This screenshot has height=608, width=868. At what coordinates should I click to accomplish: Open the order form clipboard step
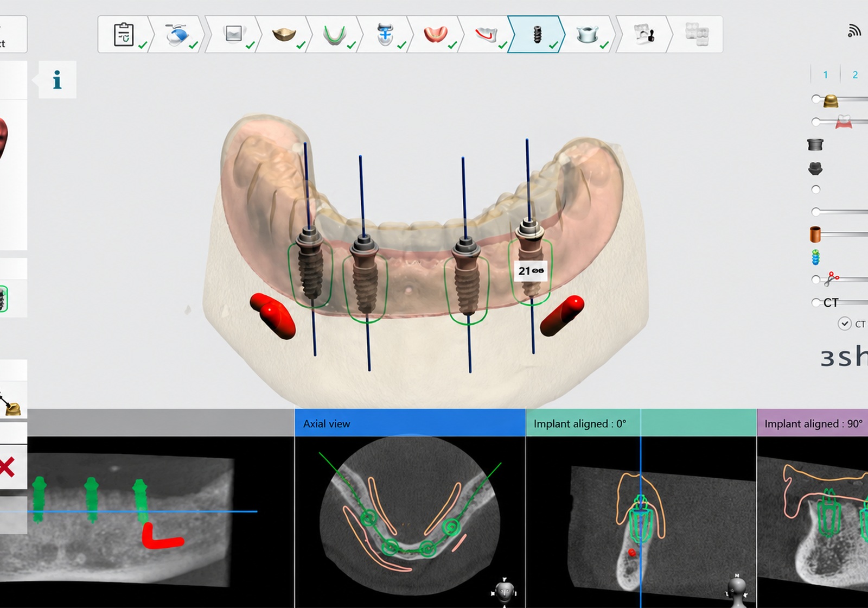(124, 34)
